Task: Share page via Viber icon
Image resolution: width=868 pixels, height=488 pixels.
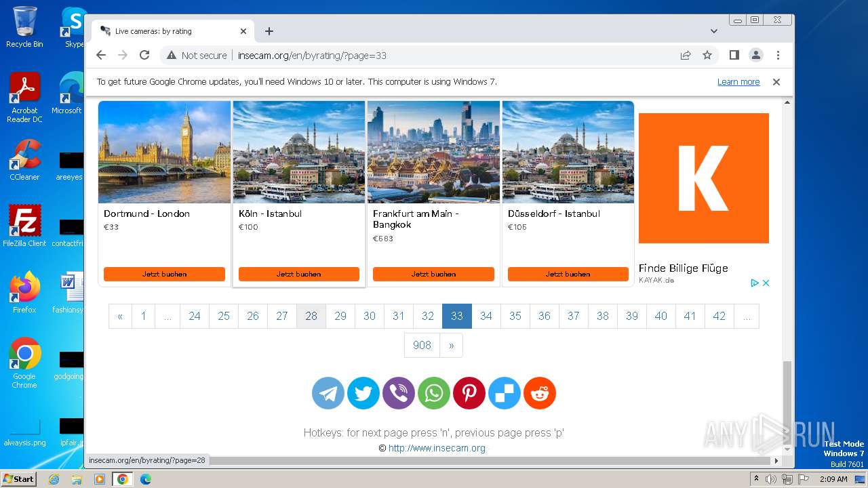Action: (399, 393)
